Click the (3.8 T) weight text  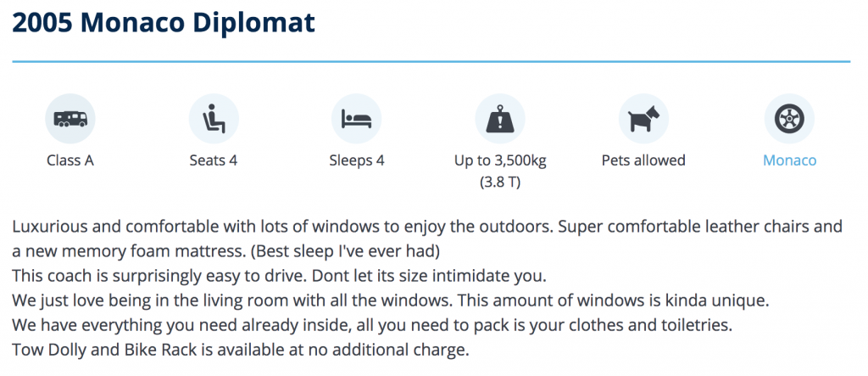click(500, 182)
